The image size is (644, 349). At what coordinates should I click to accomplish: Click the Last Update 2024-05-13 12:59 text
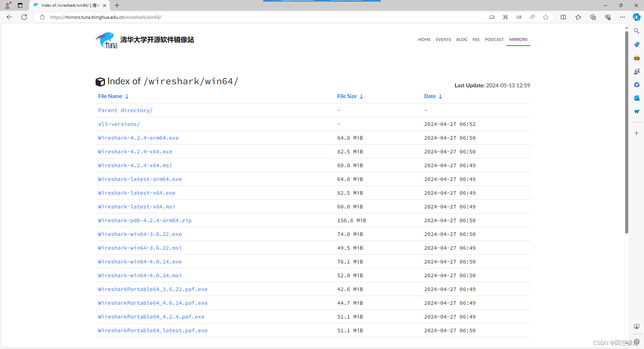(492, 85)
